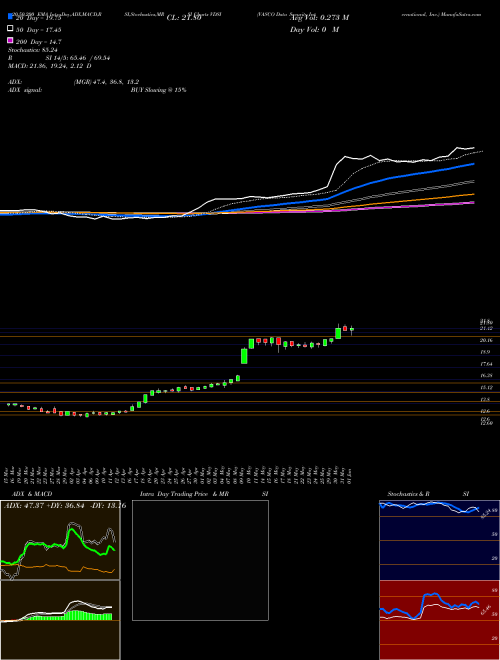500x660 pixels.
Task: Click the end of the thick blue 20 Day EMA line
Action: (473, 164)
